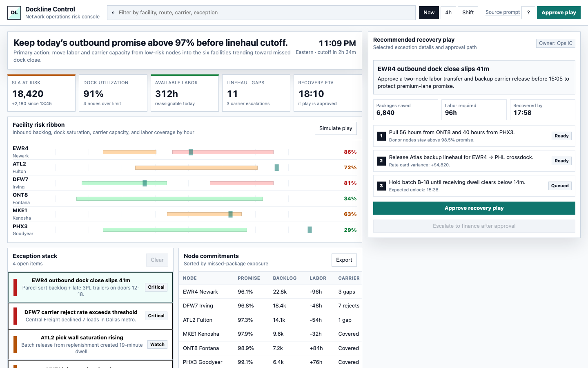
Task: Click the DFW7 81% risk value
Action: (350, 183)
